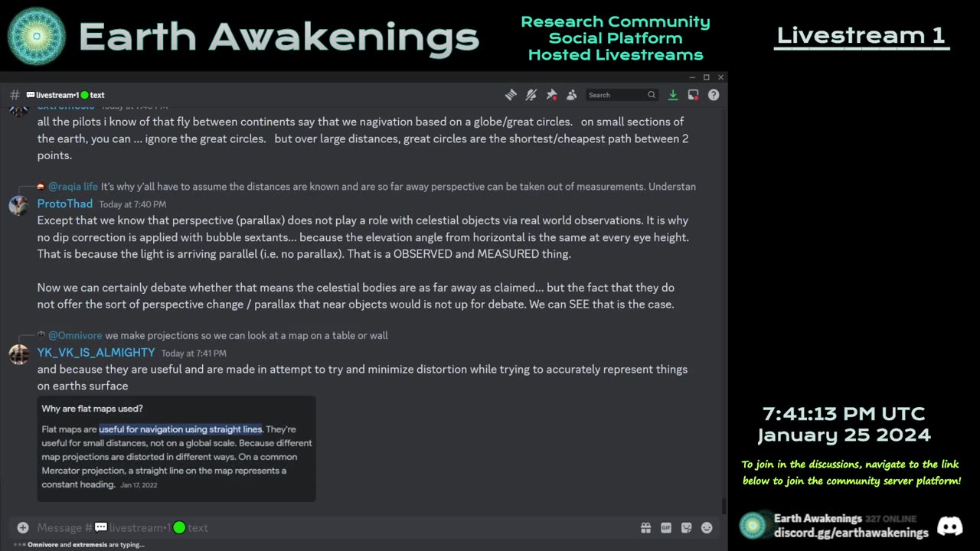Open the GIF picker

tap(666, 527)
